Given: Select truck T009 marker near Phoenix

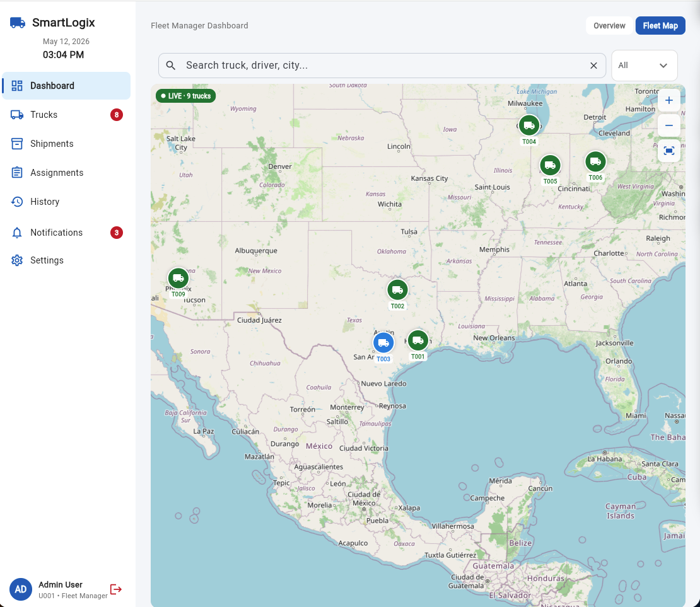Looking at the screenshot, I should [x=178, y=278].
